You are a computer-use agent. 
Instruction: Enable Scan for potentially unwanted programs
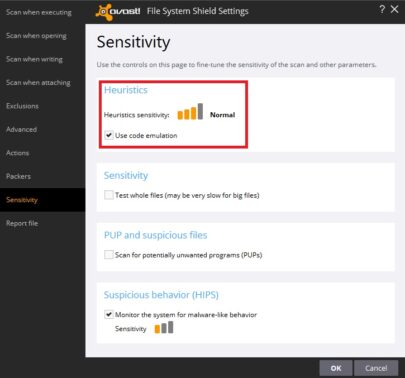[109, 255]
